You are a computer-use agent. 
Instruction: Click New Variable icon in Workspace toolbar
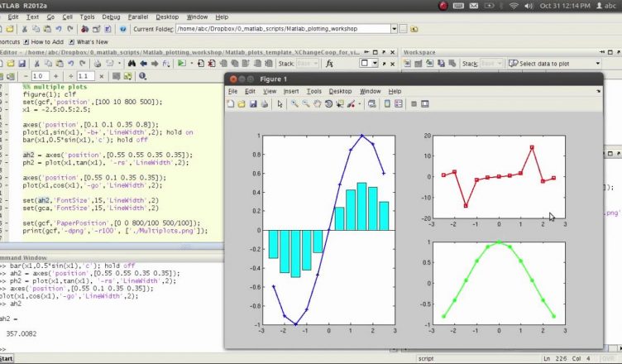(407, 64)
